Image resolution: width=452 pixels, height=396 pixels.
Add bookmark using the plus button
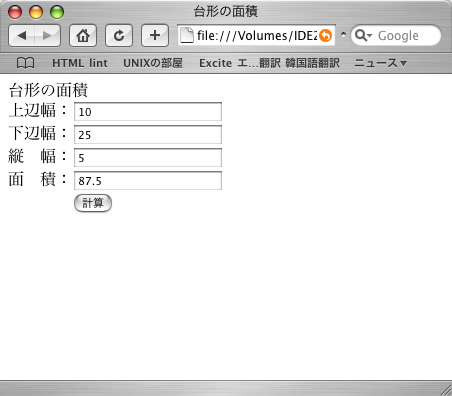coord(155,35)
